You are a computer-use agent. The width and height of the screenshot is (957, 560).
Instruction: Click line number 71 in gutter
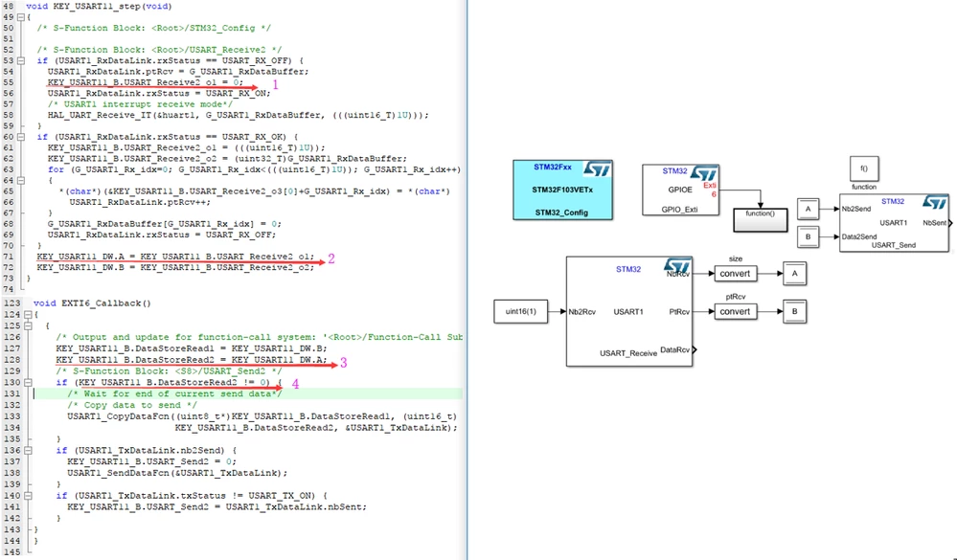pyautogui.click(x=8, y=257)
